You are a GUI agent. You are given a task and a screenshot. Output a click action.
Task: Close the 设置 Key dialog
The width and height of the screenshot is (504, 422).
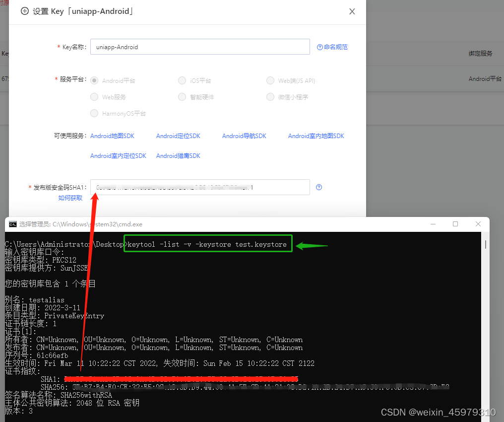[352, 11]
